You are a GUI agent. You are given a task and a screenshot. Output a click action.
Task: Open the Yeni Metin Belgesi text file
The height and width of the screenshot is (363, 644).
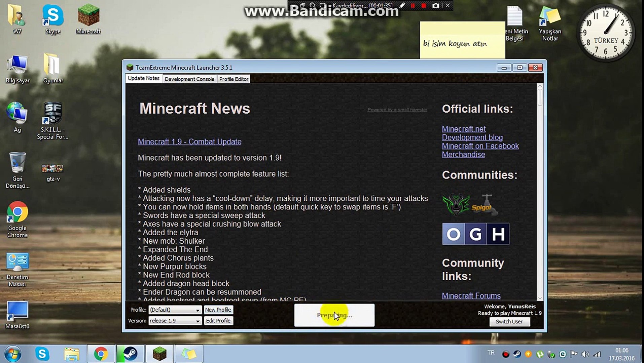(515, 24)
